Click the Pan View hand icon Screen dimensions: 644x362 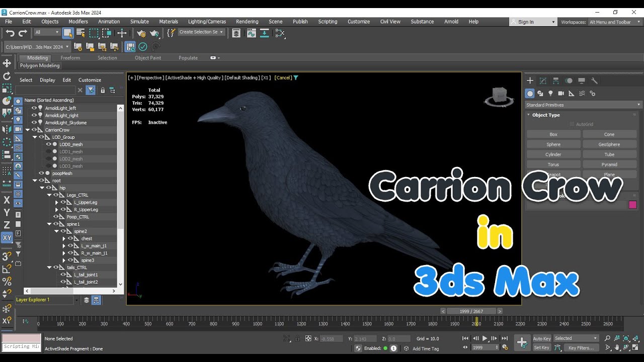click(x=617, y=347)
